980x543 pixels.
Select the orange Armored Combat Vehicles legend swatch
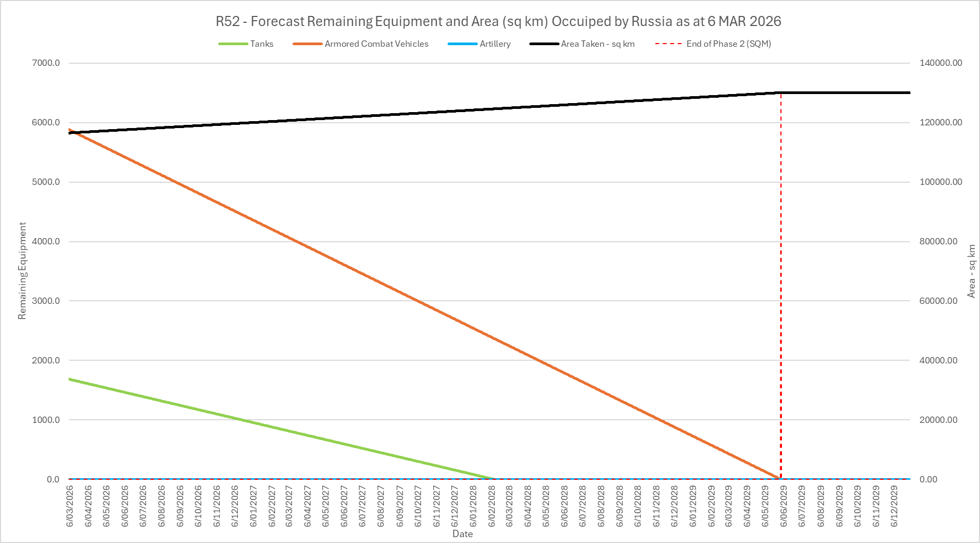(307, 44)
